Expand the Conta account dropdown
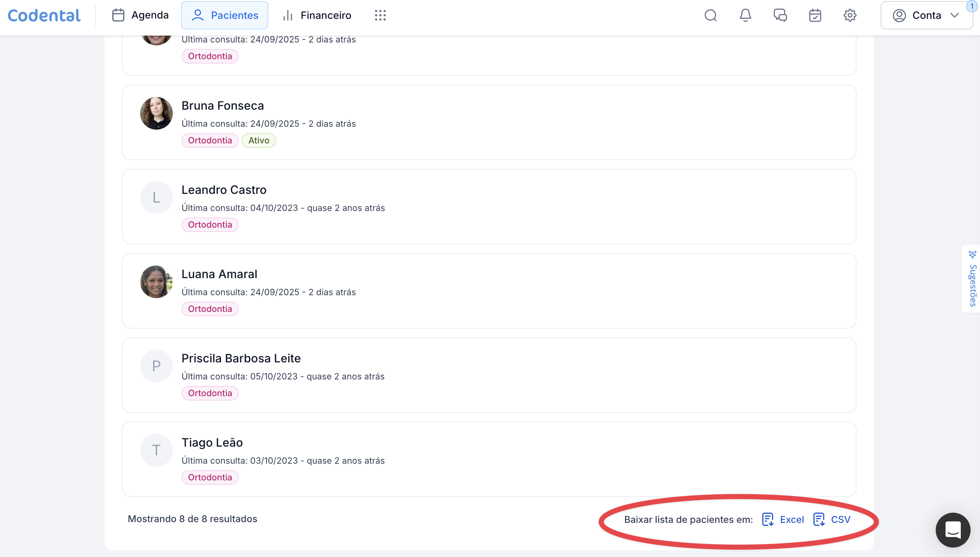The width and height of the screenshot is (980, 557). 926,15
